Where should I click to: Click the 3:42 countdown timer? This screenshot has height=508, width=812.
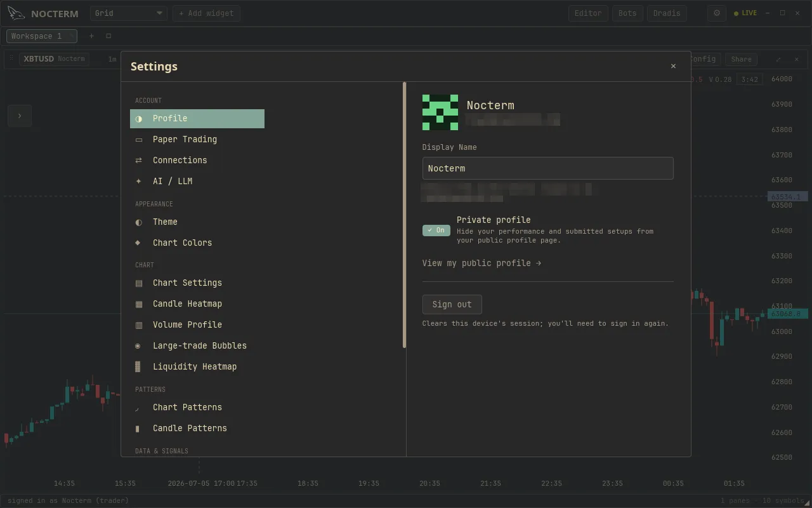[749, 79]
